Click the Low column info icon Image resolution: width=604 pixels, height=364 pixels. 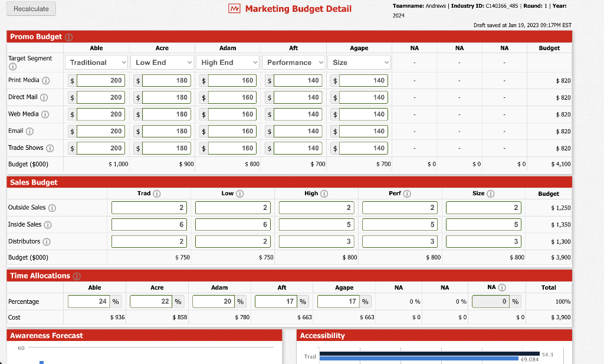click(x=239, y=194)
